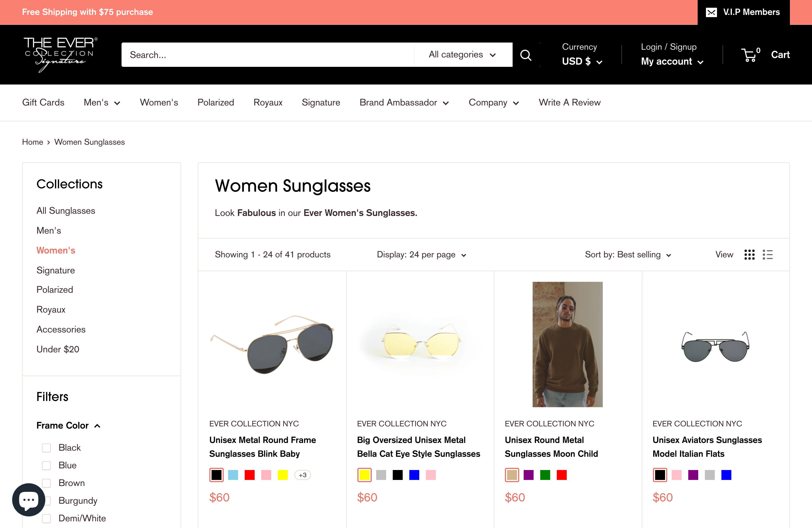Viewport: 812px width, 528px height.
Task: Open the search icon in the header
Action: (526, 55)
